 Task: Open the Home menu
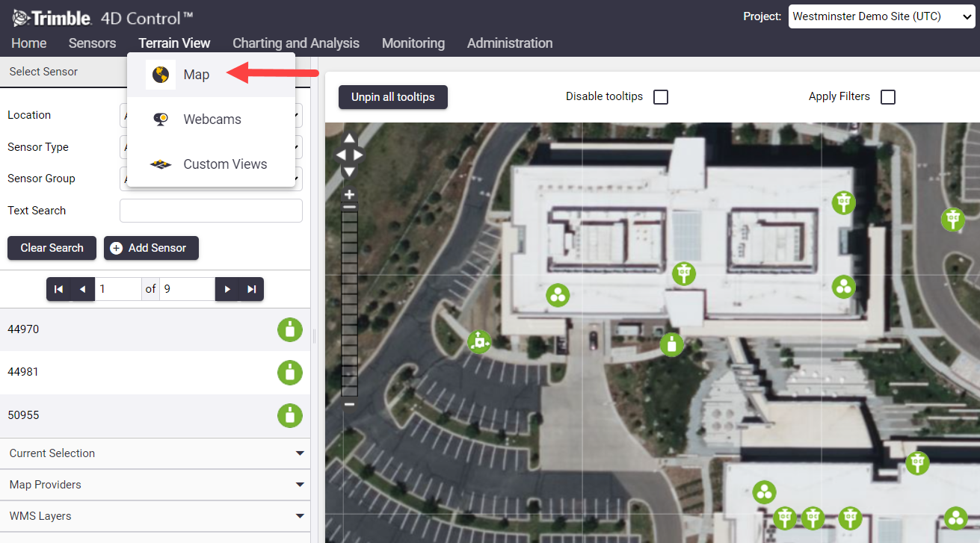pos(29,43)
